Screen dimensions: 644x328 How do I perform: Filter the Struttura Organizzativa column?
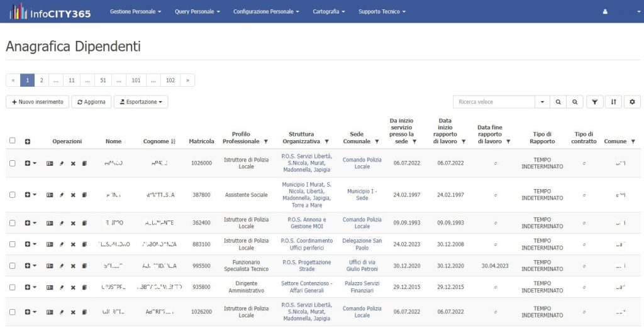pyautogui.click(x=326, y=142)
